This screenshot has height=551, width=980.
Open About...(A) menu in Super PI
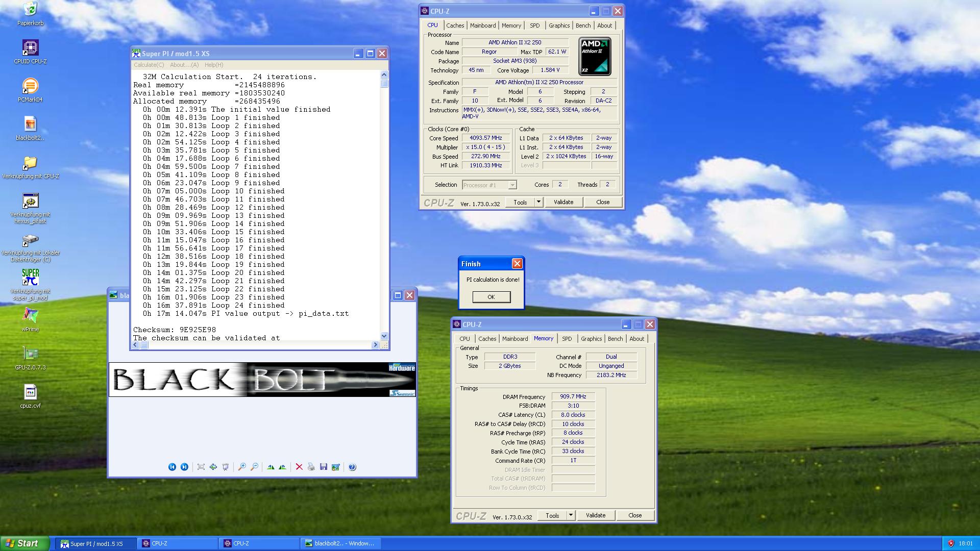(184, 65)
